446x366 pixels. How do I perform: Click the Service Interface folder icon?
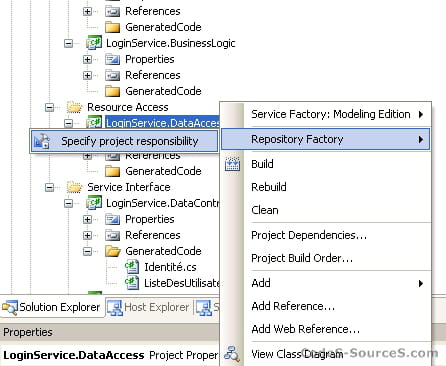(74, 187)
